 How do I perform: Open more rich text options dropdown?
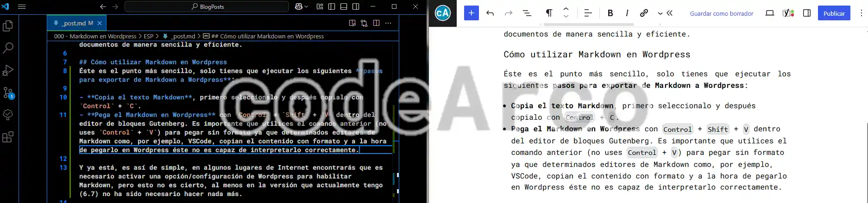pyautogui.click(x=660, y=13)
